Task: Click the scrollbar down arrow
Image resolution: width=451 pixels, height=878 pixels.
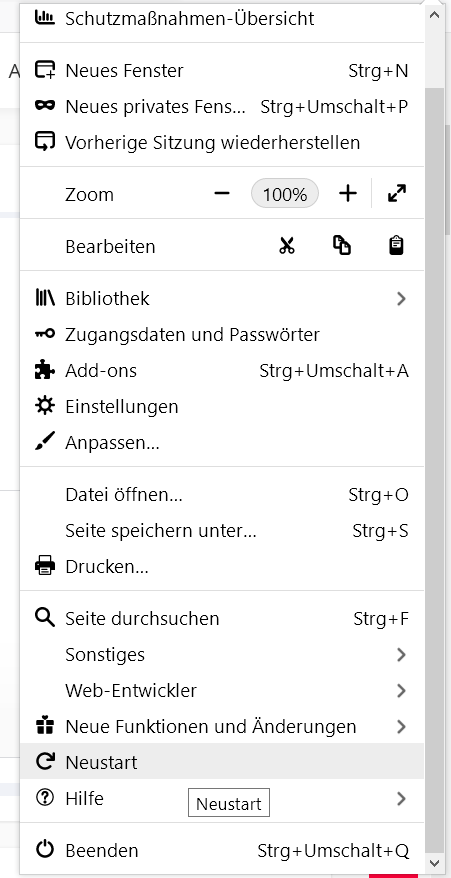Action: (x=434, y=862)
